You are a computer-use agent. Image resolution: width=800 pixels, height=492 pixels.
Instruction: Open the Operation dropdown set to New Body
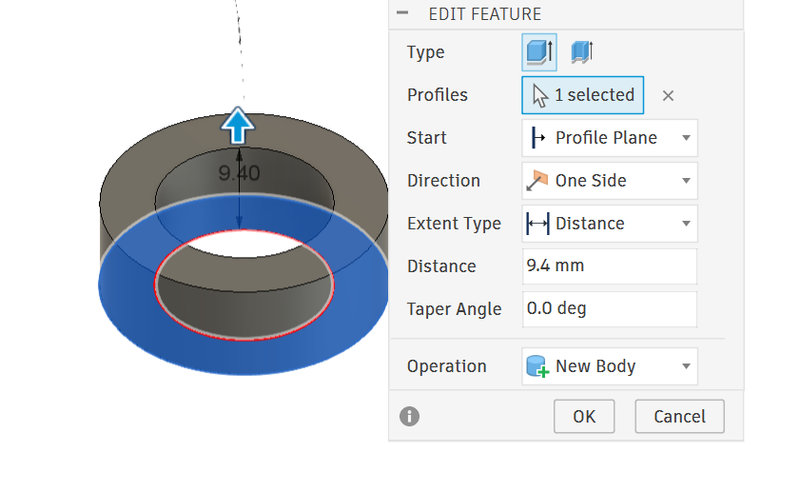(x=609, y=366)
